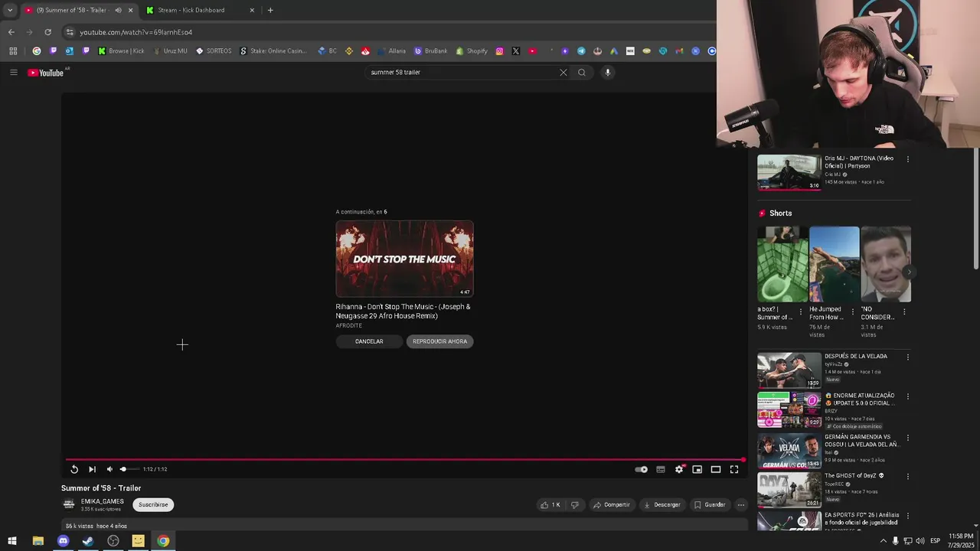980x551 pixels.
Task: Replay the video with the replay icon
Action: (74, 469)
